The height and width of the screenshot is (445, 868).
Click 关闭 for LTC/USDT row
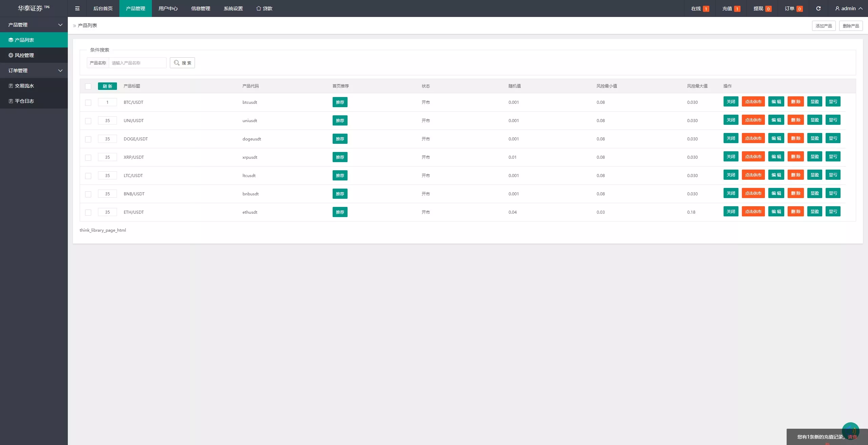coord(731,175)
